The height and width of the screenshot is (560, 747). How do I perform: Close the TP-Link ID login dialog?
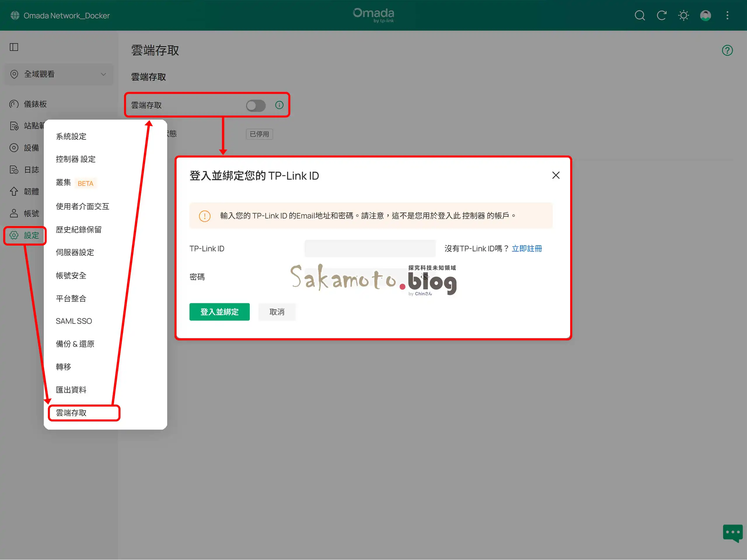[x=556, y=175]
